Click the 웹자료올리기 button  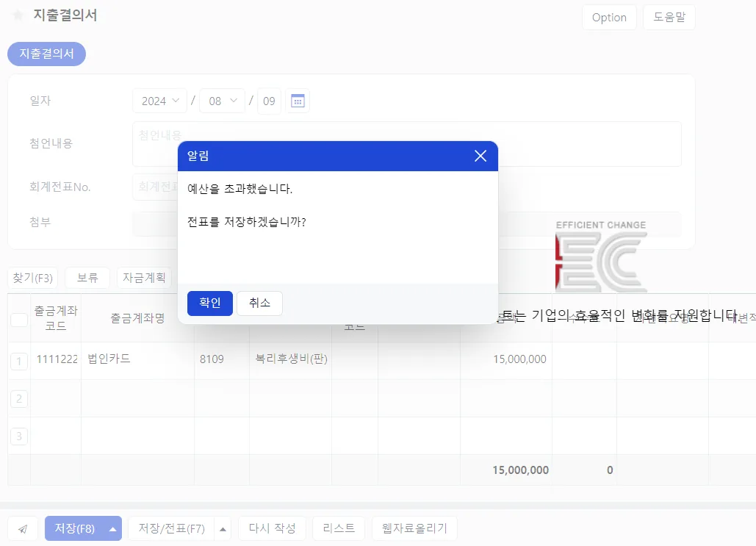point(414,528)
